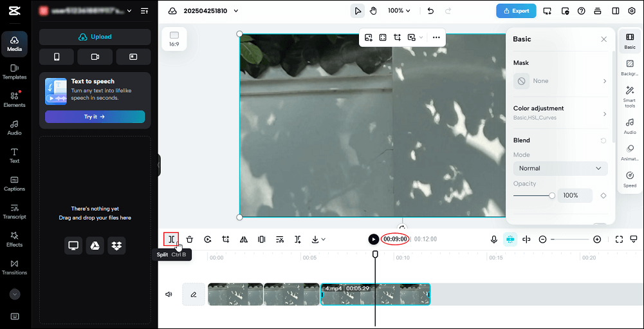Toggle timeline snapping magnet
Screen dimensions: 644x329
click(510, 239)
